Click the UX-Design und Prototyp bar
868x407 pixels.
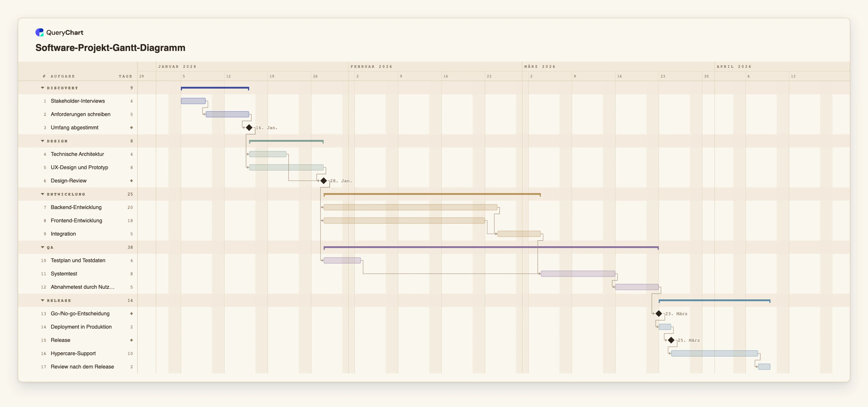[x=286, y=167]
